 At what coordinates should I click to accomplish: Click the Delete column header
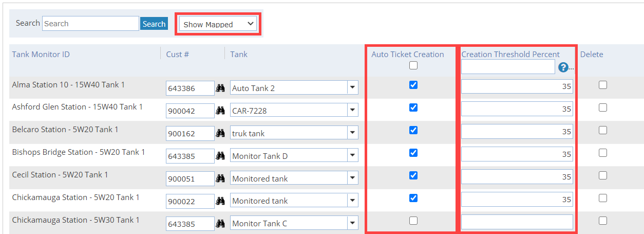click(592, 55)
